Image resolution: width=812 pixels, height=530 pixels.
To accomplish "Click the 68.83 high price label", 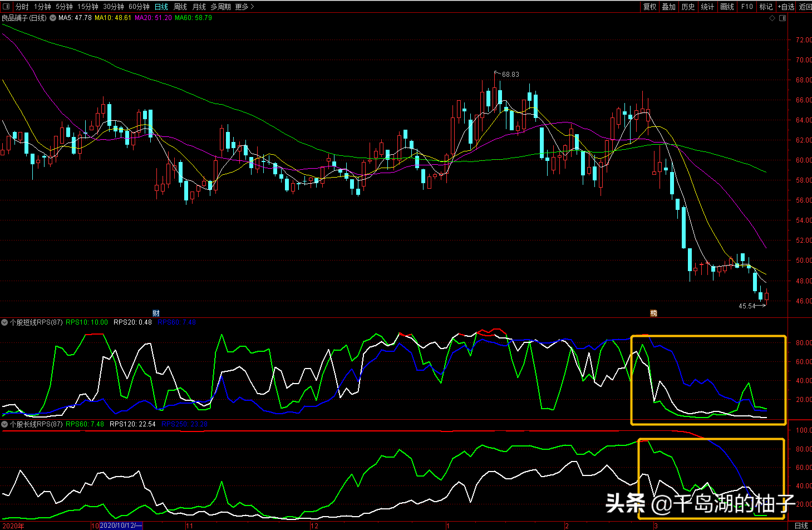I will point(510,75).
